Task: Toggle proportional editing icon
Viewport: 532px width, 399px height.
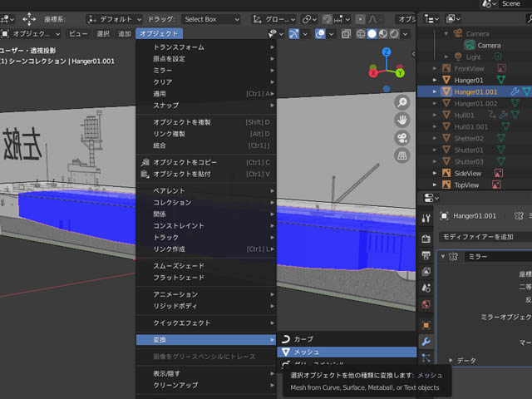Action: pos(360,19)
